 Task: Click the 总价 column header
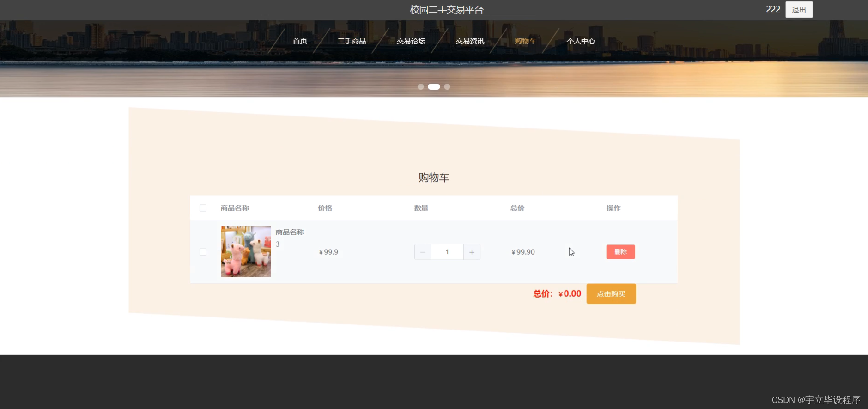tap(517, 208)
